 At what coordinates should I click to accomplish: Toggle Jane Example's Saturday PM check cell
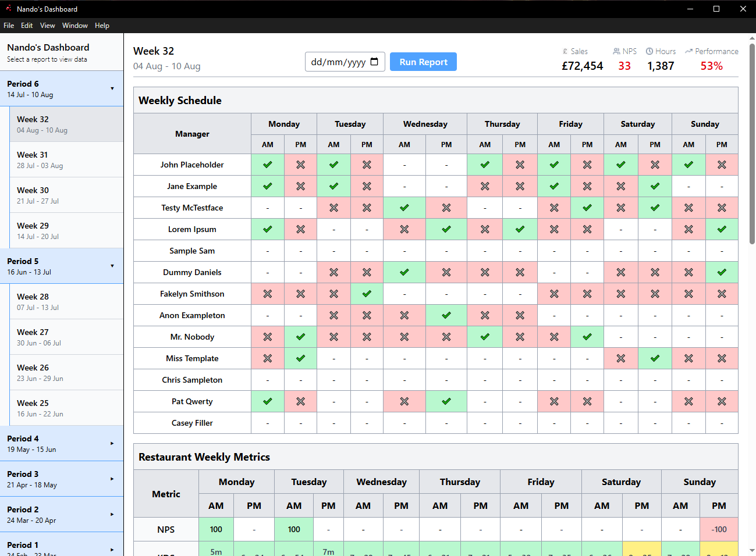655,186
